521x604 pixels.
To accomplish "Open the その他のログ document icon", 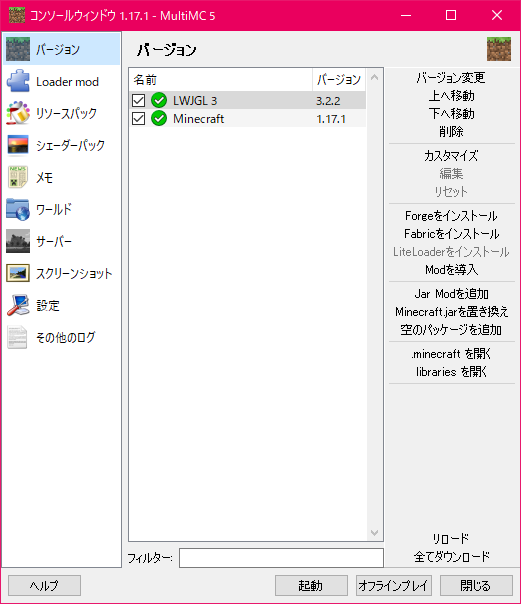I will tap(18, 337).
